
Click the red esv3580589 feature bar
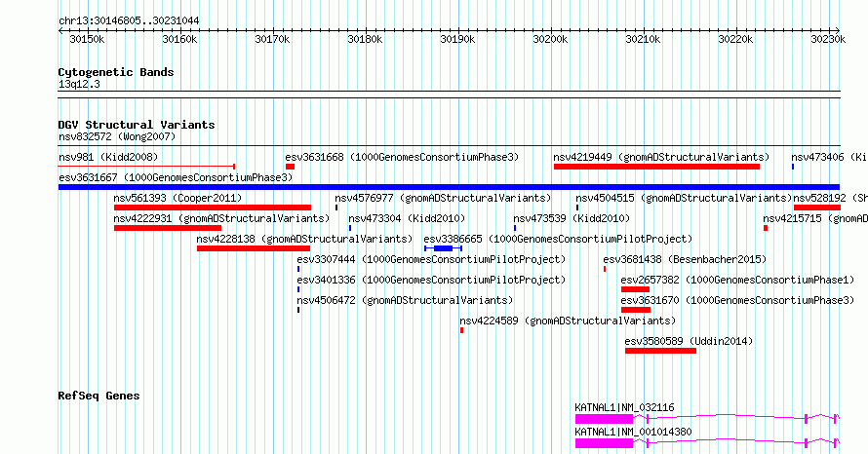tap(660, 351)
